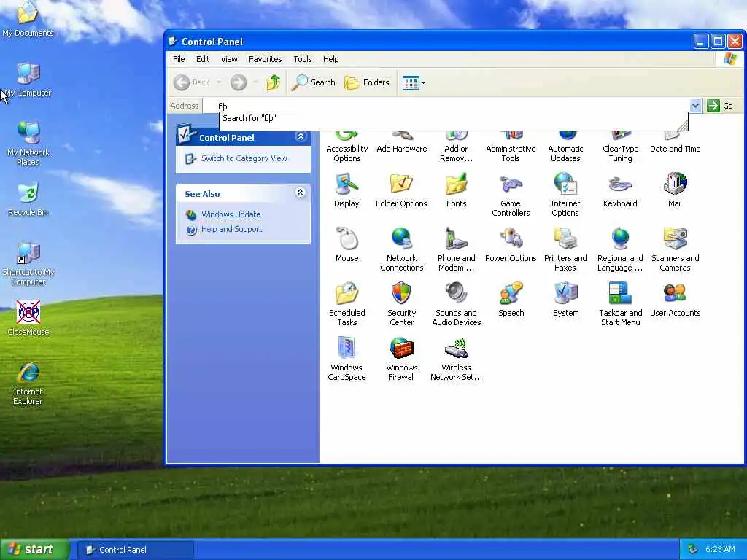747x560 pixels.
Task: Select My Network Places desktop icon
Action: point(28,144)
